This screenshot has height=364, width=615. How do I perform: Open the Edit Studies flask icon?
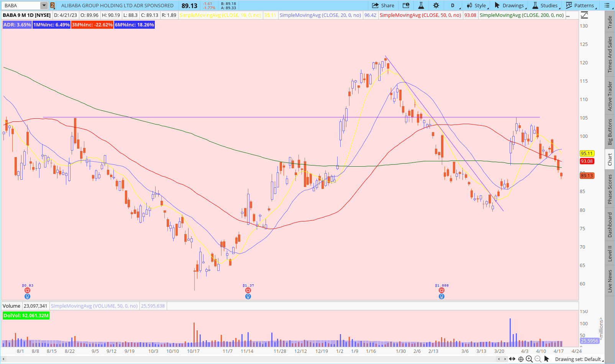coord(421,5)
